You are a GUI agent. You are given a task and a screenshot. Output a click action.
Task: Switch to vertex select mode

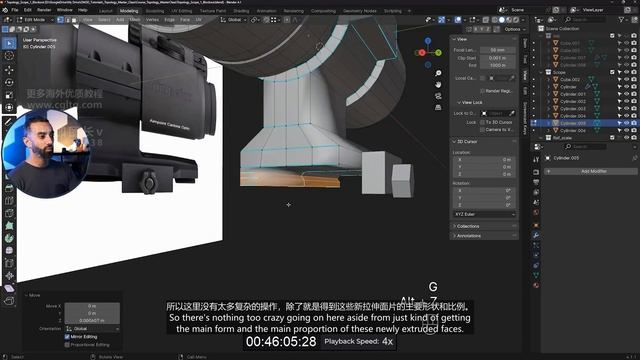coord(60,20)
